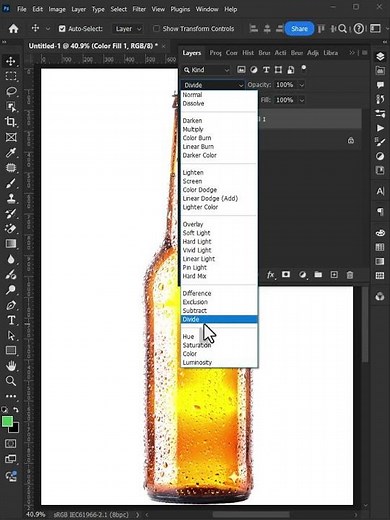Toggle pixel layer filter in Layers panel
The width and height of the screenshot is (390, 520).
pyautogui.click(x=241, y=69)
